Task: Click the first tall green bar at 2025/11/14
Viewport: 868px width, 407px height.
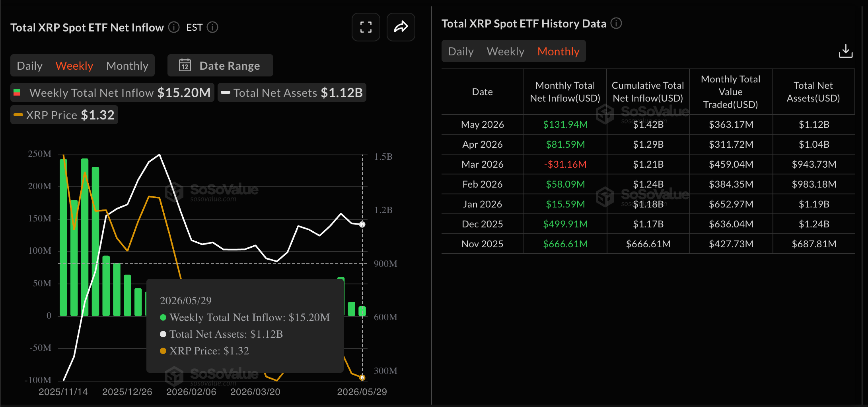Action: click(x=63, y=237)
